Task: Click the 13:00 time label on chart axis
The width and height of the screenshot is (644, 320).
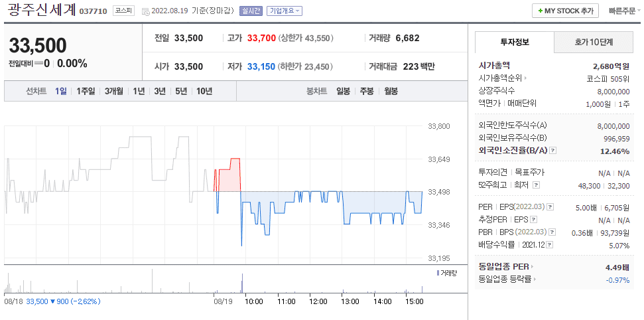Action: coord(350,301)
